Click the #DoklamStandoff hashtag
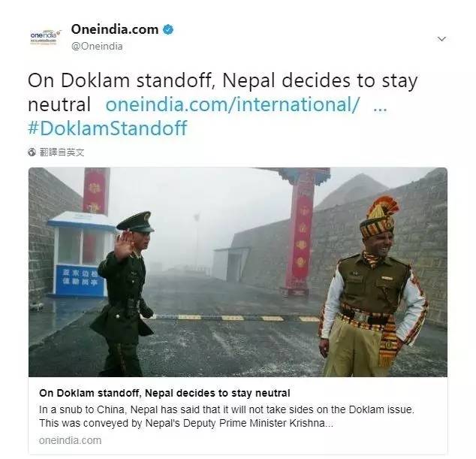The image size is (476, 459). (x=107, y=128)
